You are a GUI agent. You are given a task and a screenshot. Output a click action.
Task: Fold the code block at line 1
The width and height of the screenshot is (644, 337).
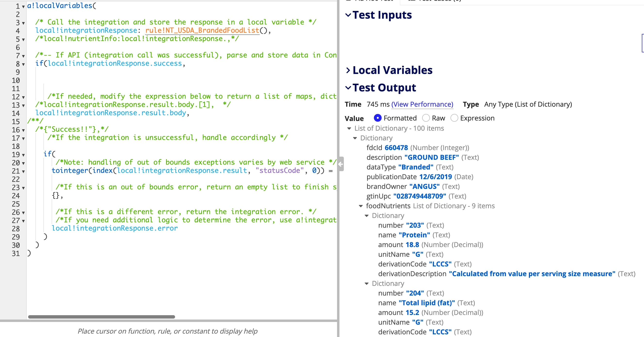click(23, 7)
